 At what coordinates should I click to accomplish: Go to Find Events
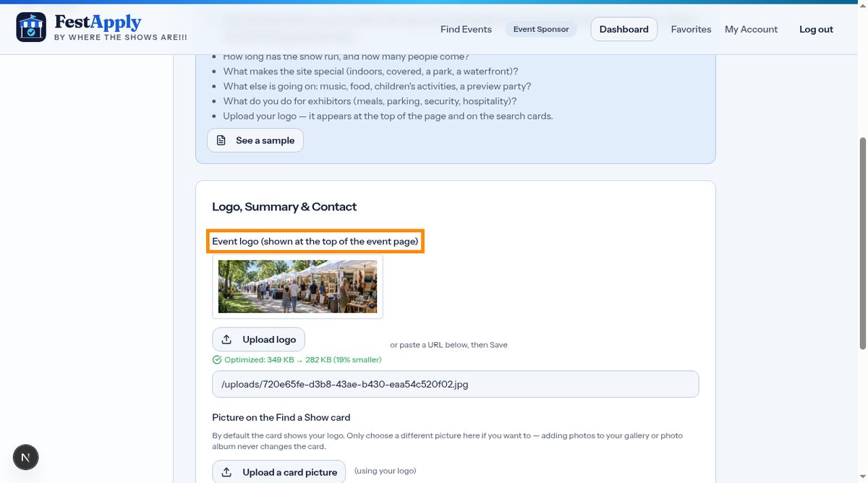tap(466, 29)
